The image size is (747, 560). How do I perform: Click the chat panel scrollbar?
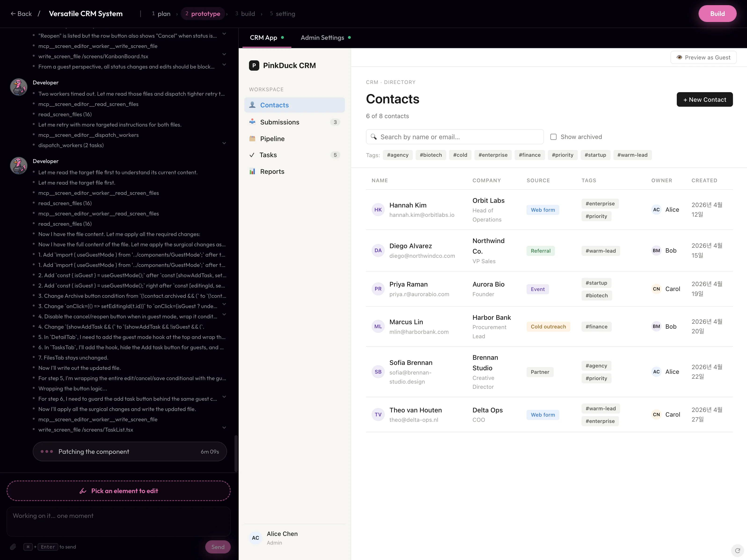click(x=236, y=454)
